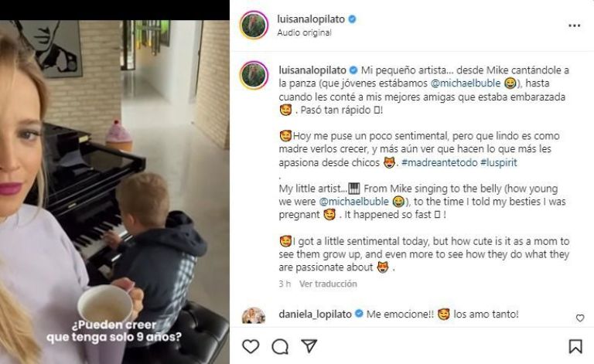
Task: Like daniela_lopilato's comment with small heart
Action: [580, 318]
